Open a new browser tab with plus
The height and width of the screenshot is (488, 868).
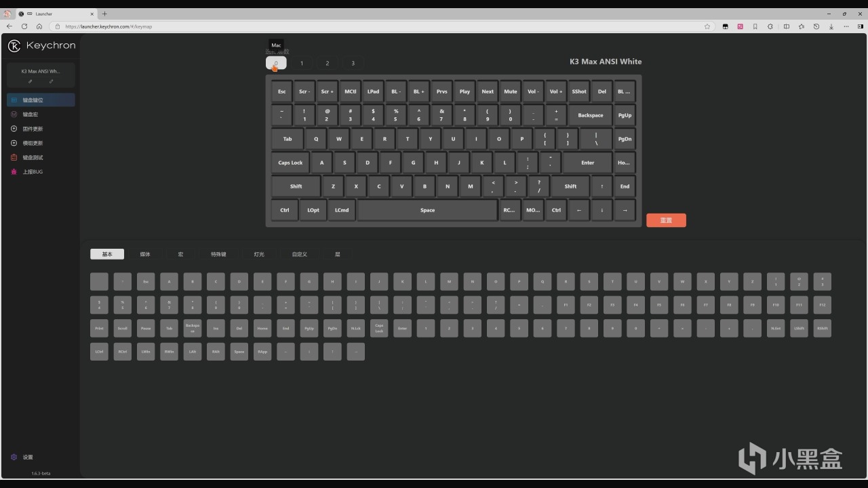tap(104, 14)
